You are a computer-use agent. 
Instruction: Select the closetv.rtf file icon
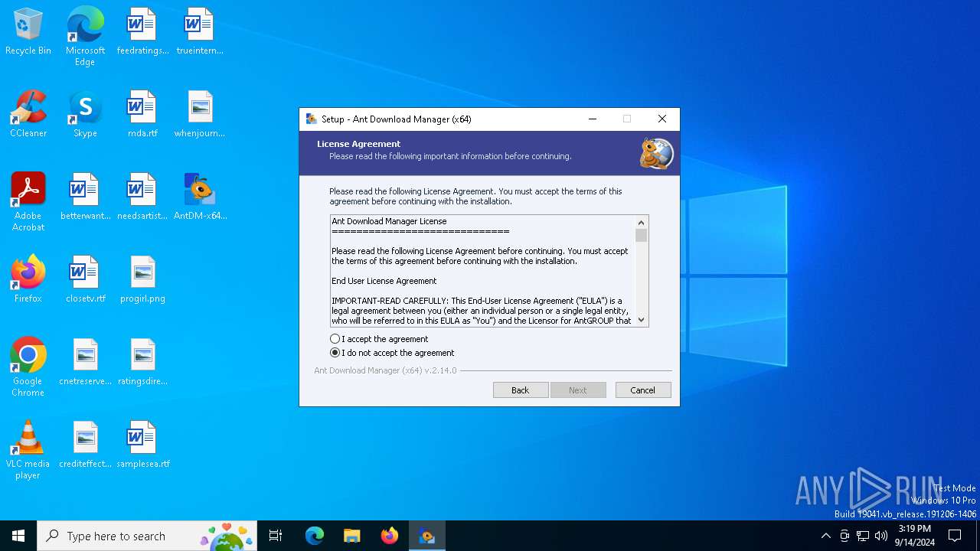click(x=85, y=280)
